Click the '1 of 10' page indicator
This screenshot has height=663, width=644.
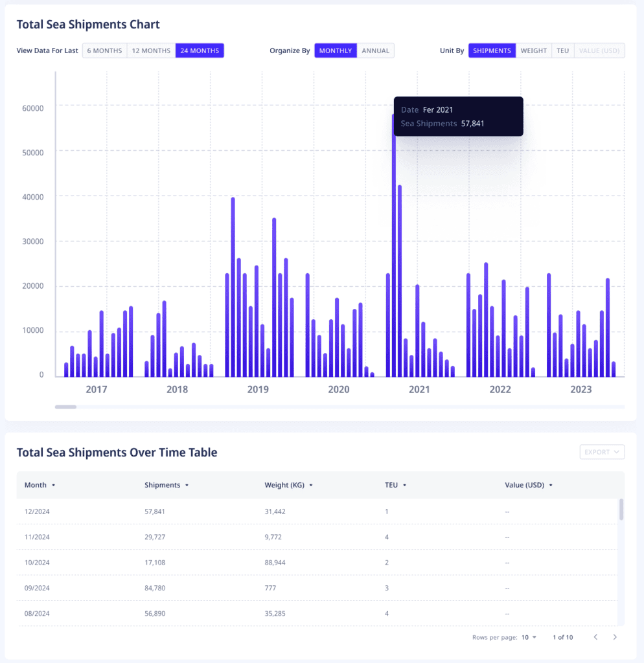click(x=563, y=637)
